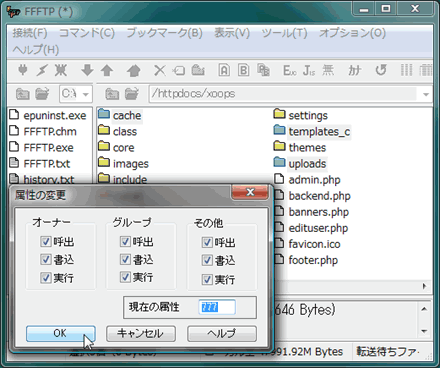Image resolution: width=441 pixels, height=369 pixels.
Task: Click the Quick connect lightning icon
Action: pos(42,70)
